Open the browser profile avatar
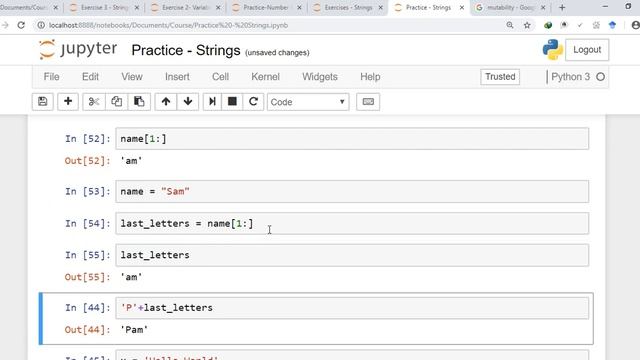 point(635,25)
